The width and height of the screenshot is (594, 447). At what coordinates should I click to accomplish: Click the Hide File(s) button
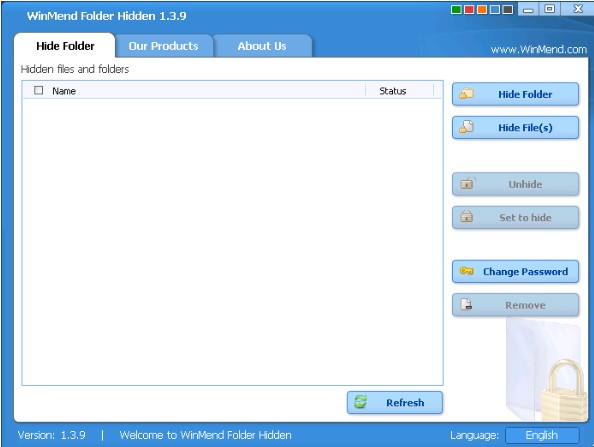(x=515, y=128)
